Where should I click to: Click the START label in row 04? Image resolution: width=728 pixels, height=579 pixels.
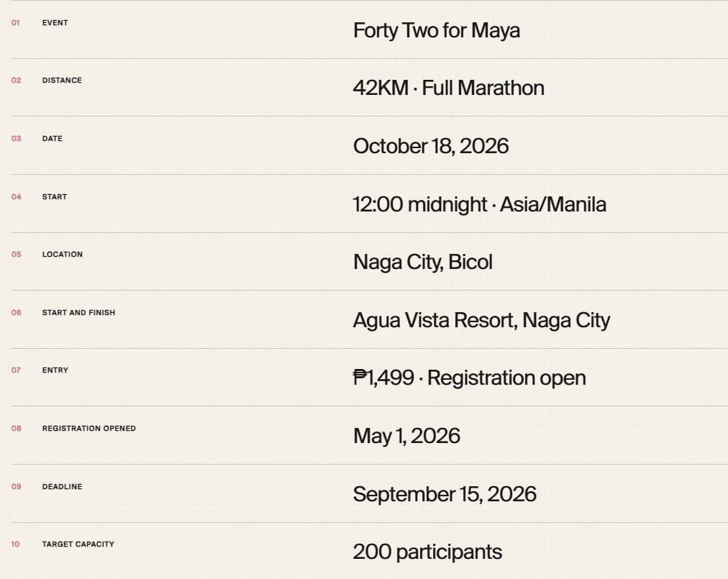pos(55,197)
